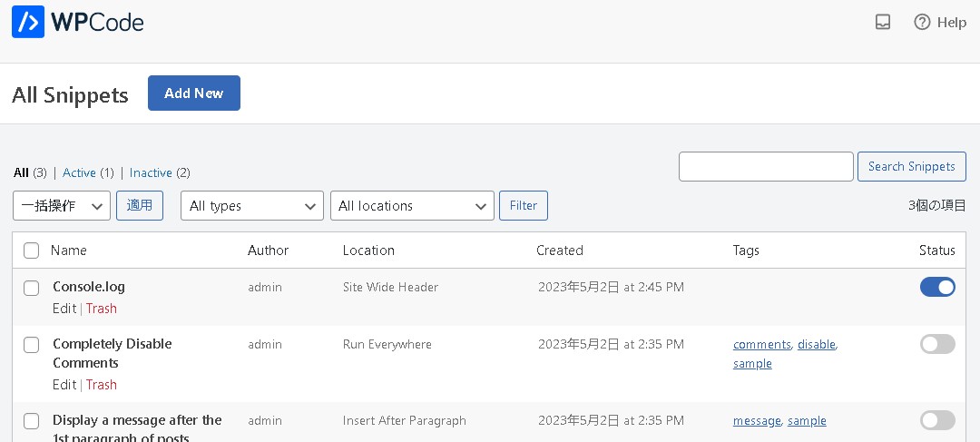Expand the All types dropdown
This screenshot has height=442, width=980.
251,206
